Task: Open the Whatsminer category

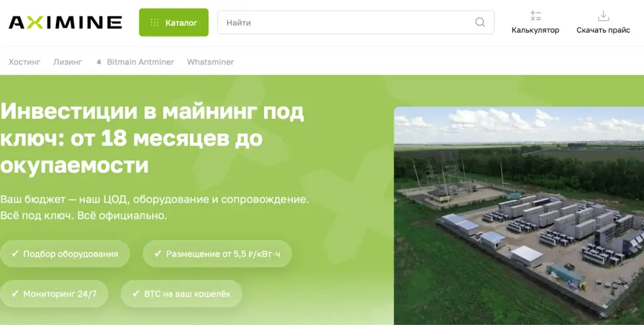Action: [x=210, y=62]
